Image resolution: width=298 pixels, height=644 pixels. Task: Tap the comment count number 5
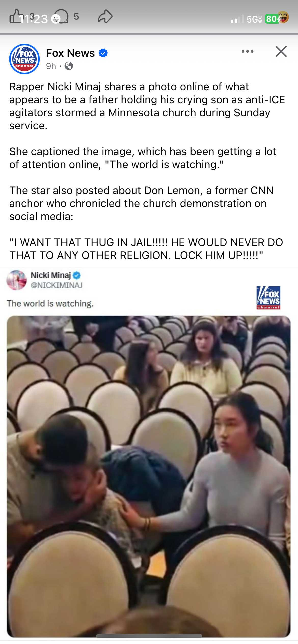(x=76, y=17)
